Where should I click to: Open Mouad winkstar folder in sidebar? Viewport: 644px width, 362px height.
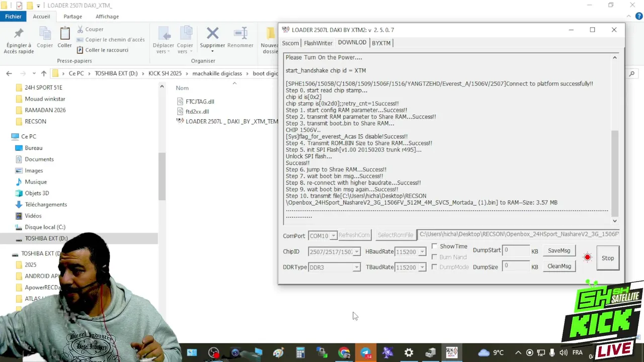45,99
